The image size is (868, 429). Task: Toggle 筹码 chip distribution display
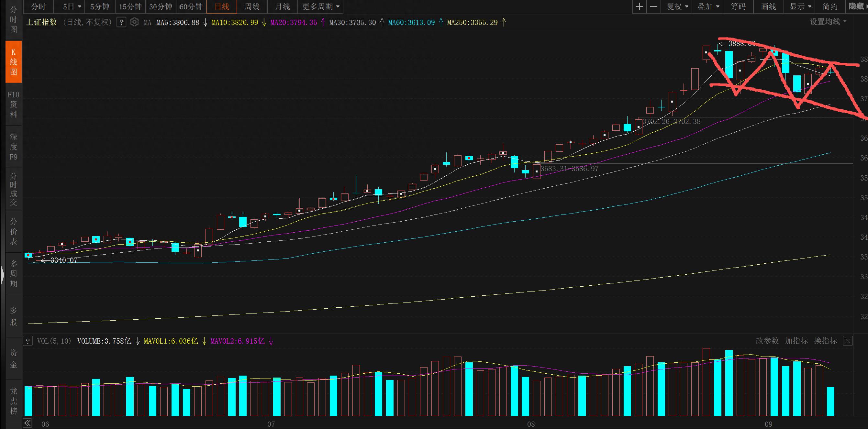pyautogui.click(x=738, y=7)
